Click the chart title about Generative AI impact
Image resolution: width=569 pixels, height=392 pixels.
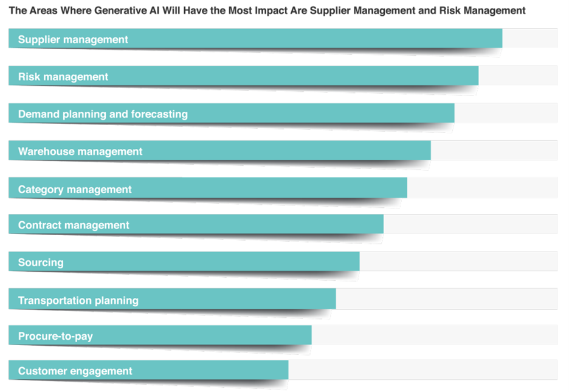tap(267, 10)
